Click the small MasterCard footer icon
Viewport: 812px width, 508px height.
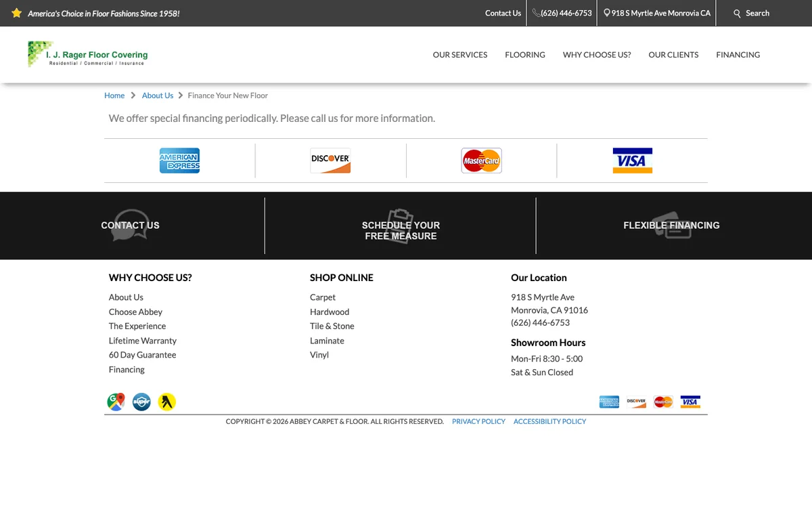(663, 402)
